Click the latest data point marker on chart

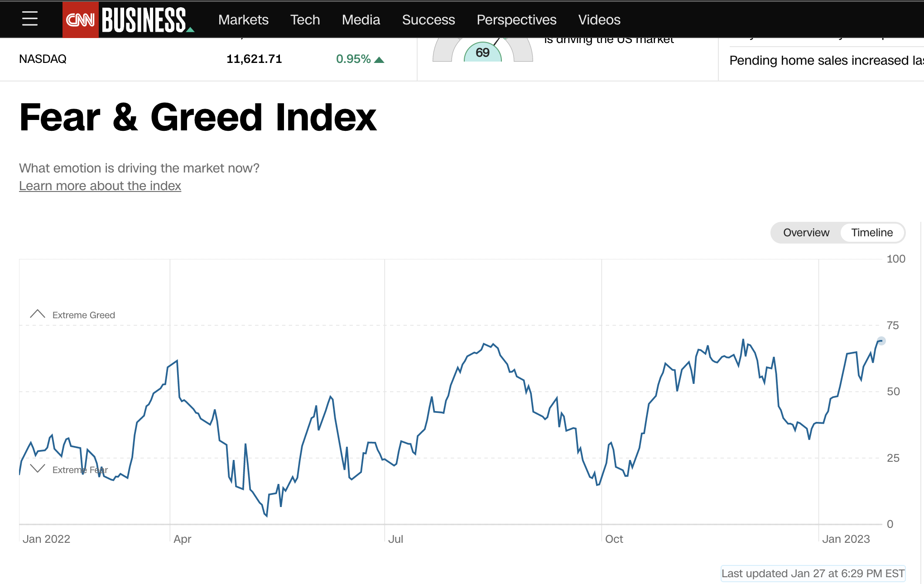click(x=881, y=341)
